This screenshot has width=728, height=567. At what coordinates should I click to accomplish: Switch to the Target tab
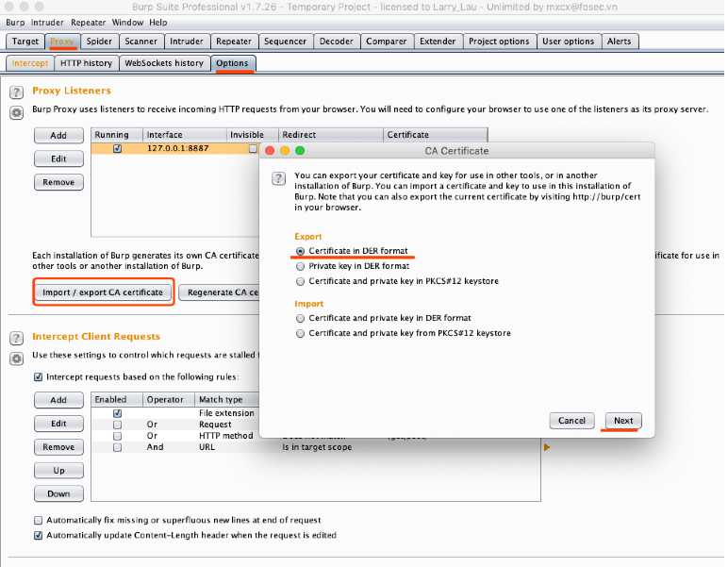point(25,42)
